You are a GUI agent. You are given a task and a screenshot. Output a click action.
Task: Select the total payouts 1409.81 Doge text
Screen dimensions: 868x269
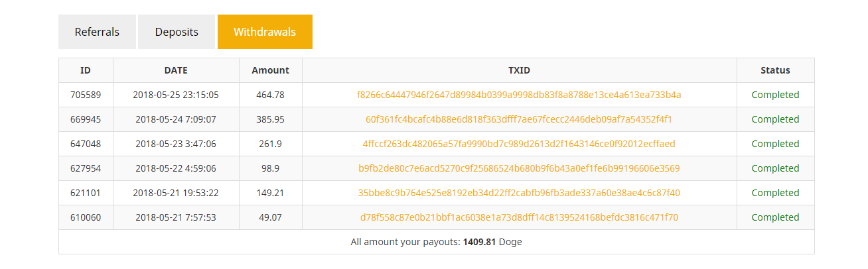point(436,242)
